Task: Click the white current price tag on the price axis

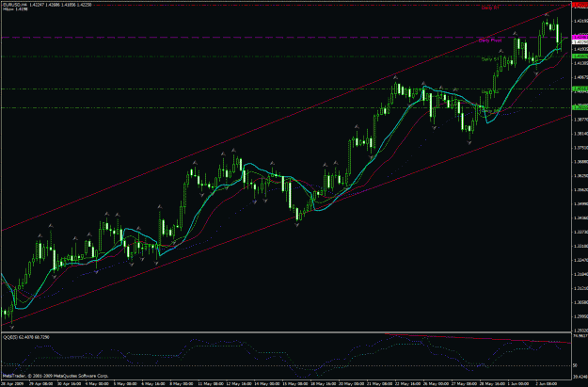Action: click(x=580, y=42)
